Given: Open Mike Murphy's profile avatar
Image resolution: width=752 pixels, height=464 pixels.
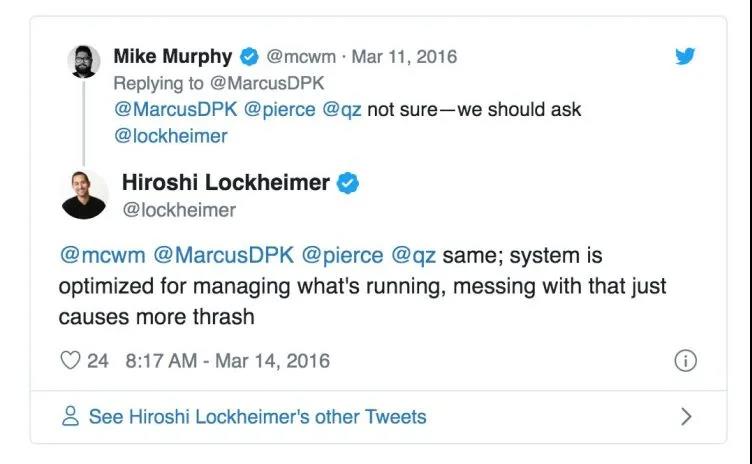Looking at the screenshot, I should [x=83, y=61].
